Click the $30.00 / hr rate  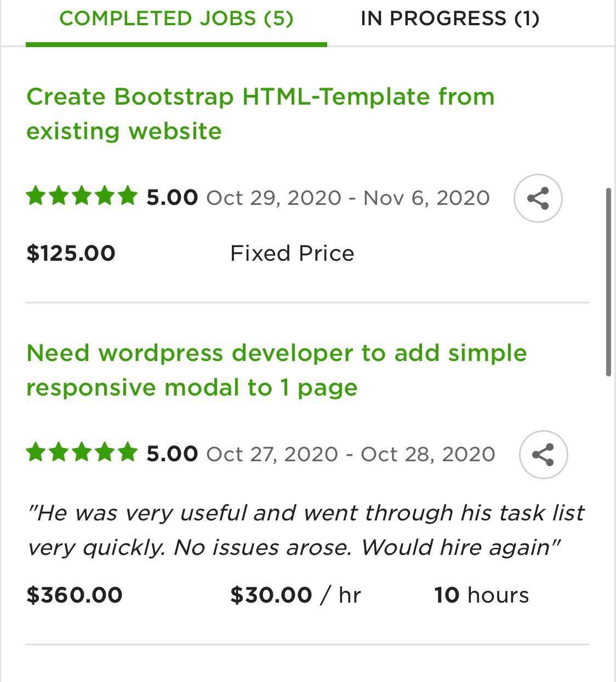(x=295, y=595)
